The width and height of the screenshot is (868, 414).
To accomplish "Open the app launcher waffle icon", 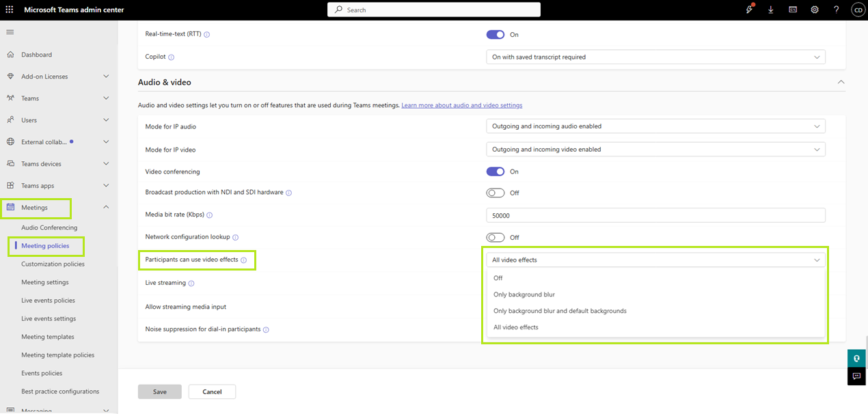I will pyautogui.click(x=10, y=10).
